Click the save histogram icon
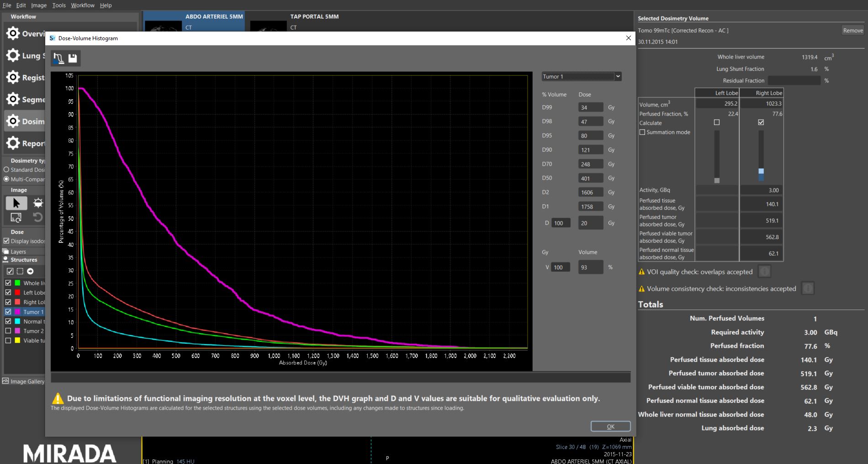This screenshot has width=868, height=464. (73, 58)
